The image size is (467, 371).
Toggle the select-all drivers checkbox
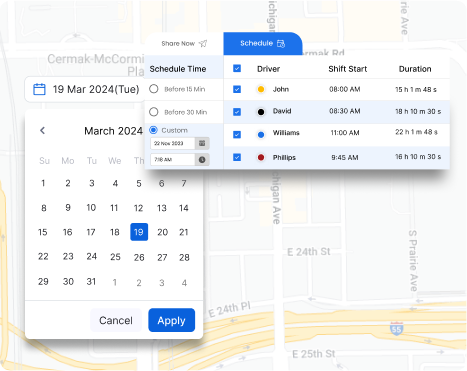tap(237, 68)
